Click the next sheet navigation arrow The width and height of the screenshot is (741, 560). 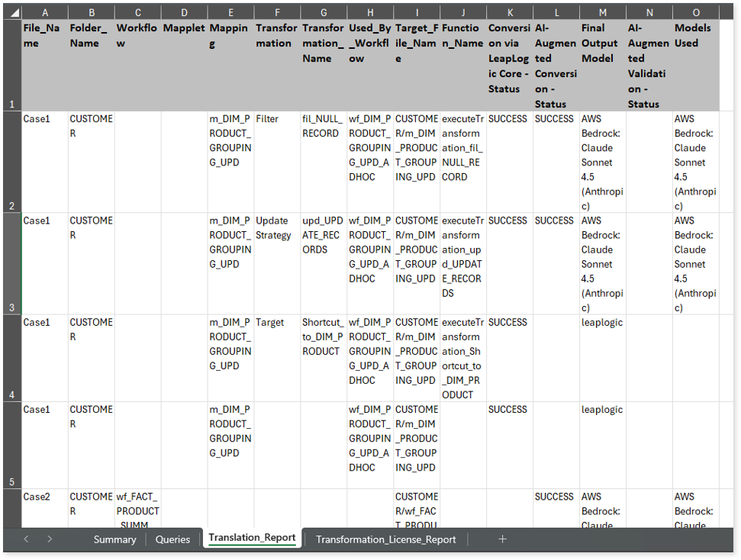[x=50, y=539]
